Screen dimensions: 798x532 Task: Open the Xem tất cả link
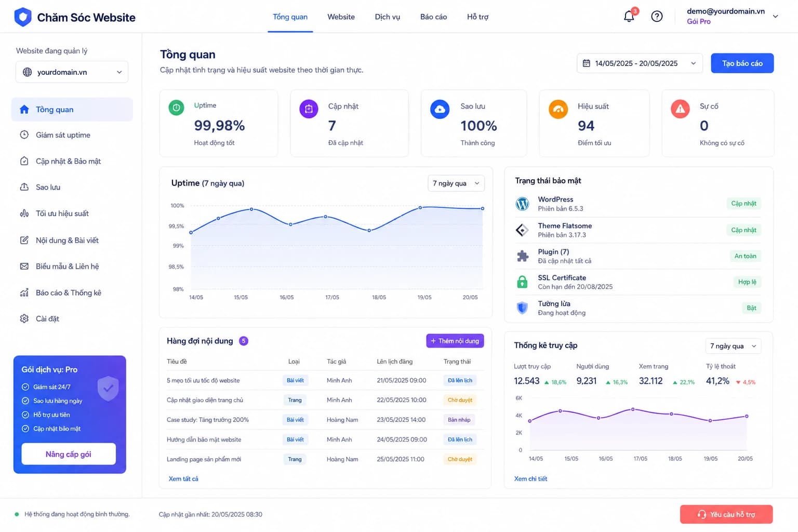183,479
